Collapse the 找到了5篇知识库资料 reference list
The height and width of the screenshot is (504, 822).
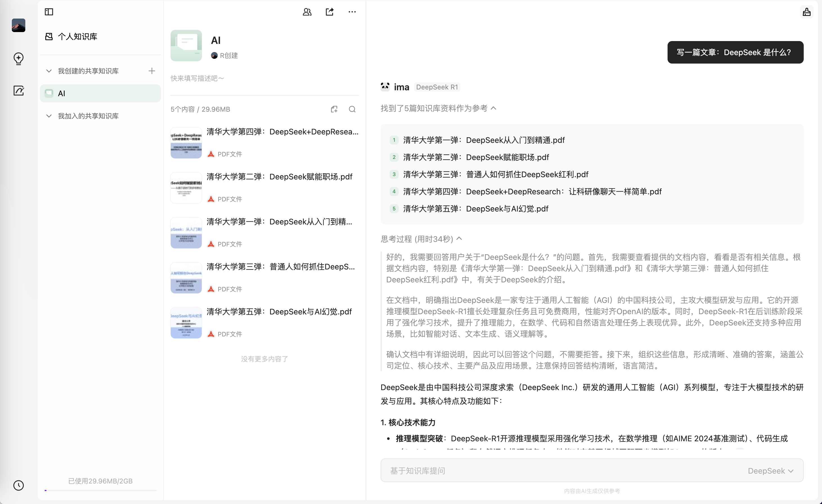494,108
